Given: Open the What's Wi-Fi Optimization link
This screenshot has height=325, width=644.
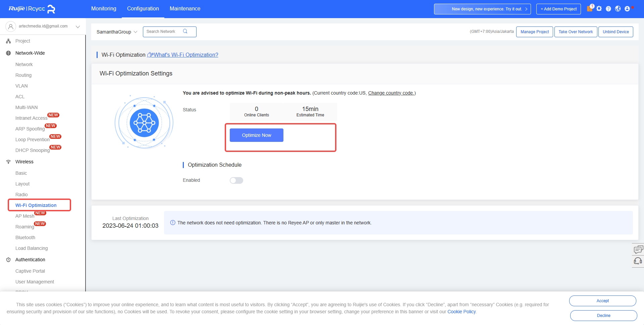Looking at the screenshot, I should coord(186,55).
